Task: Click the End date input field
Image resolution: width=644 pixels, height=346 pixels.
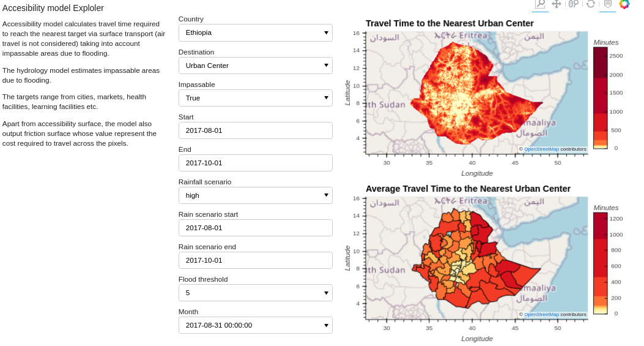Action: tap(255, 163)
